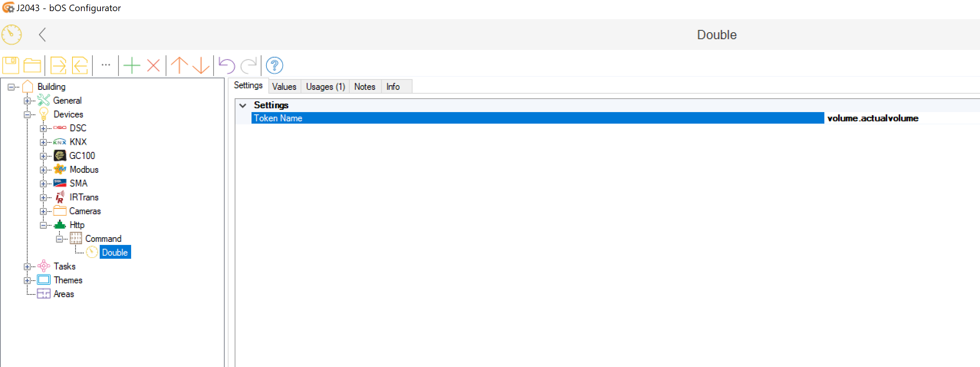Click the open folder toolbar icon

pyautogui.click(x=32, y=65)
